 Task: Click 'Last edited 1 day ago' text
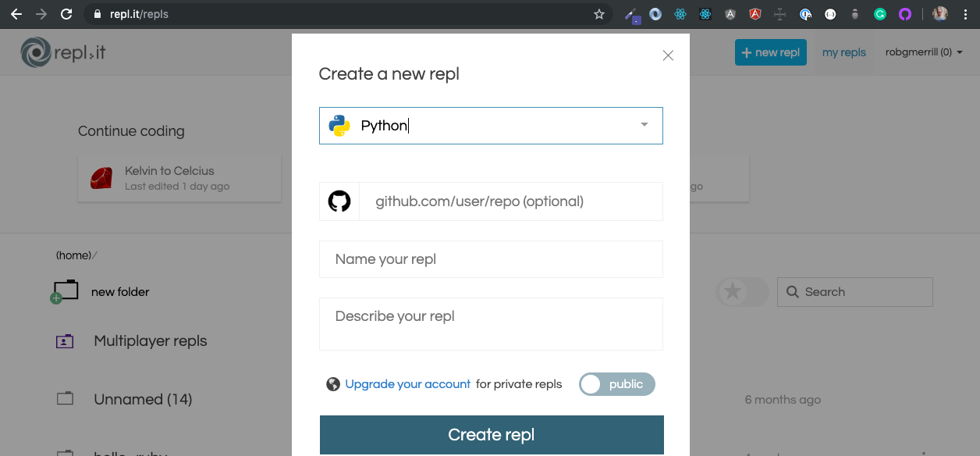tap(177, 187)
